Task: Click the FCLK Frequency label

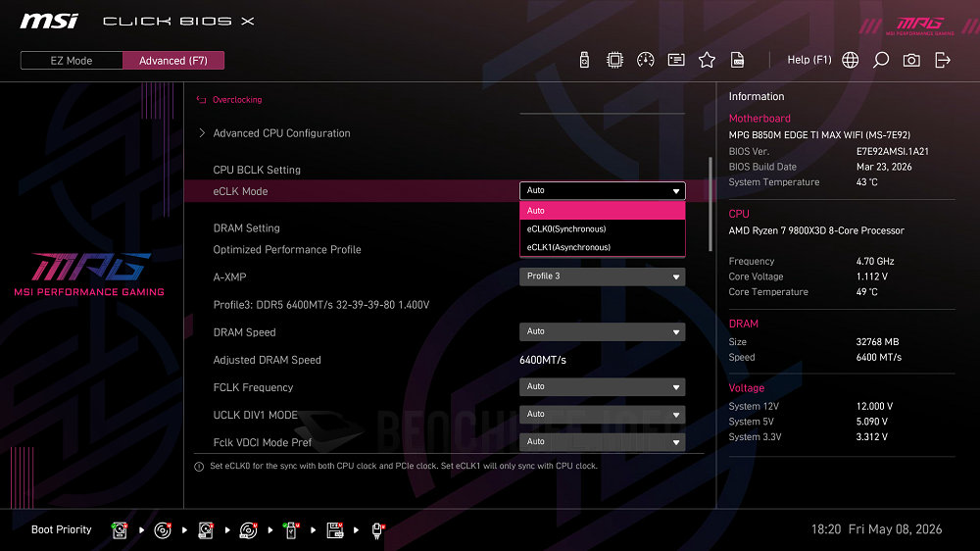Action: 253,387
